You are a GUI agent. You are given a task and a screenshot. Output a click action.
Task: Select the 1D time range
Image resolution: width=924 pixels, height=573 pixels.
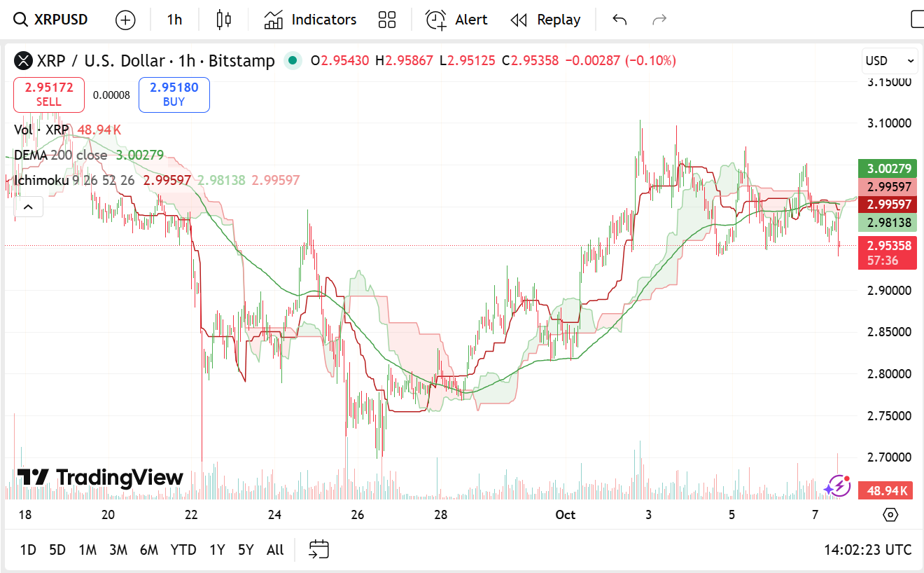28,550
